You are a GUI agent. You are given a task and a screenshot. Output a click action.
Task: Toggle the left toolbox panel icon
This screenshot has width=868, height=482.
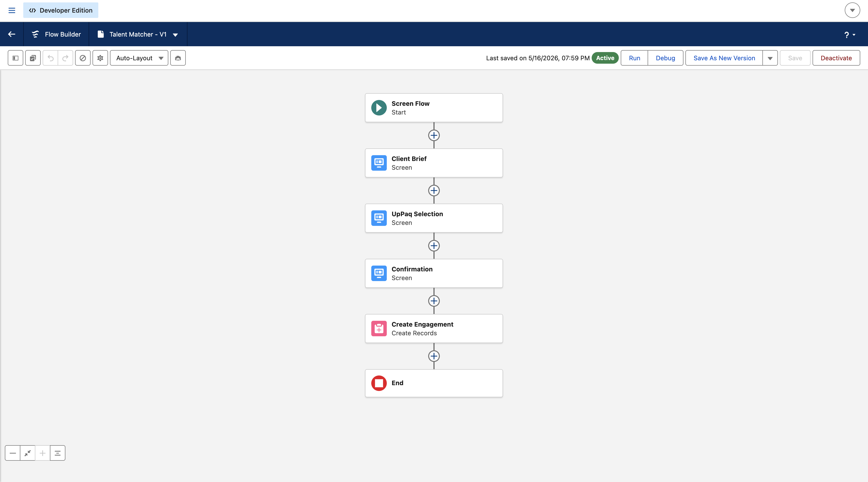pos(15,58)
